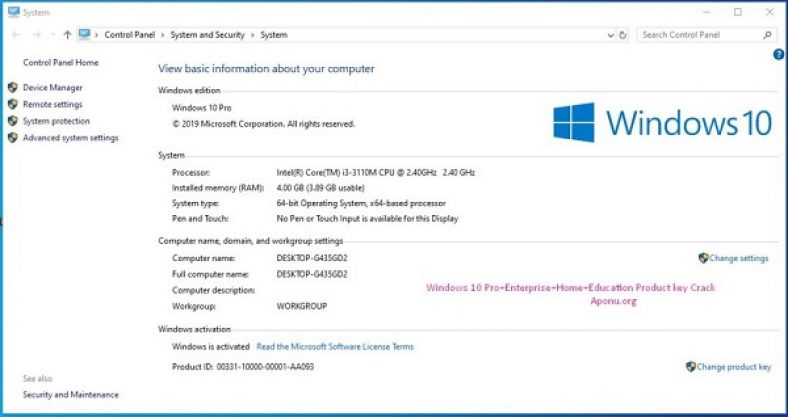The image size is (788, 417).
Task: Click the WORKGROUP value
Action: [x=302, y=306]
